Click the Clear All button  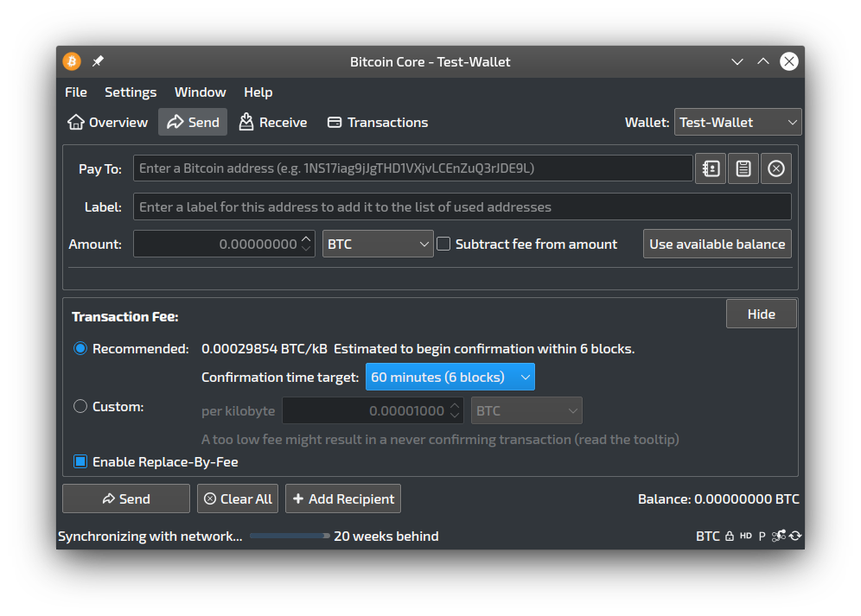click(x=238, y=499)
